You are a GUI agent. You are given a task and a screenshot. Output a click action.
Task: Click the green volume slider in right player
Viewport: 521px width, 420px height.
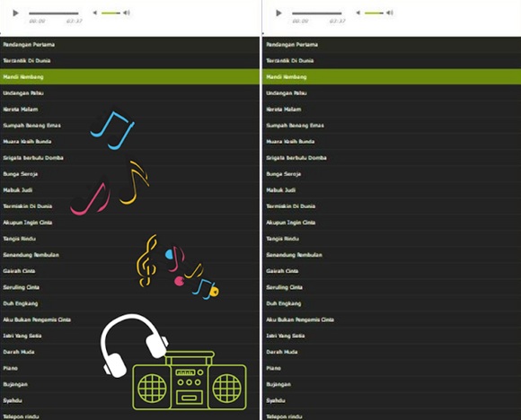[374, 13]
